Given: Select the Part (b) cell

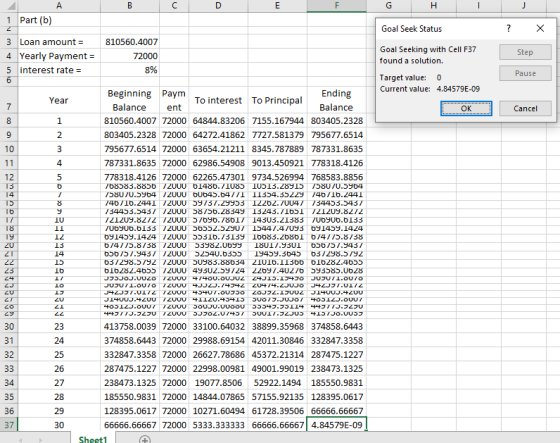Looking at the screenshot, I should [59, 20].
